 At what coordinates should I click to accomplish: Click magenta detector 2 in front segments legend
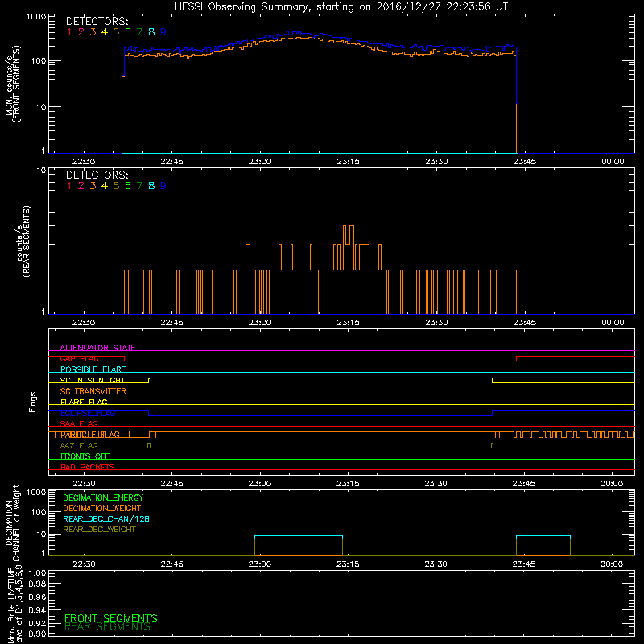click(x=81, y=32)
